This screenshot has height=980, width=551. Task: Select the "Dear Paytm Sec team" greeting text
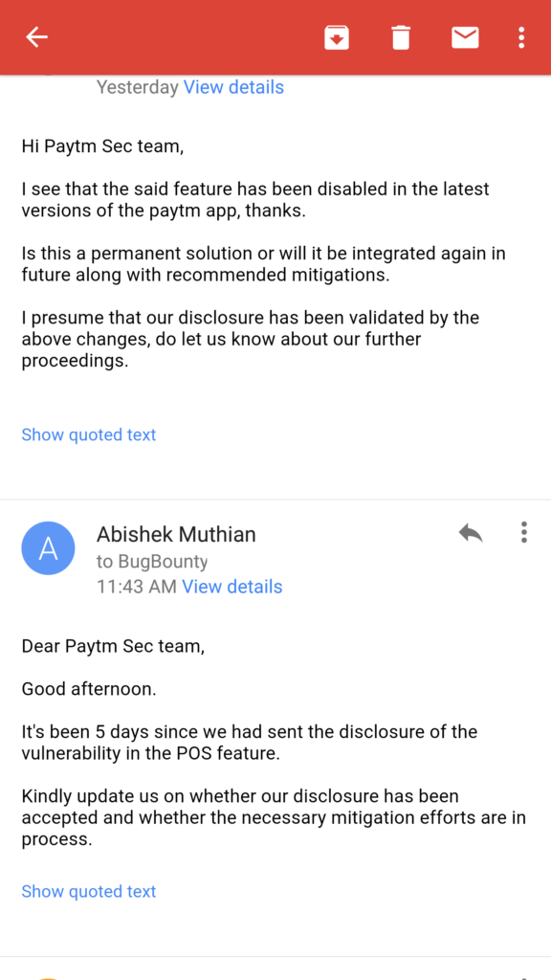tap(113, 645)
